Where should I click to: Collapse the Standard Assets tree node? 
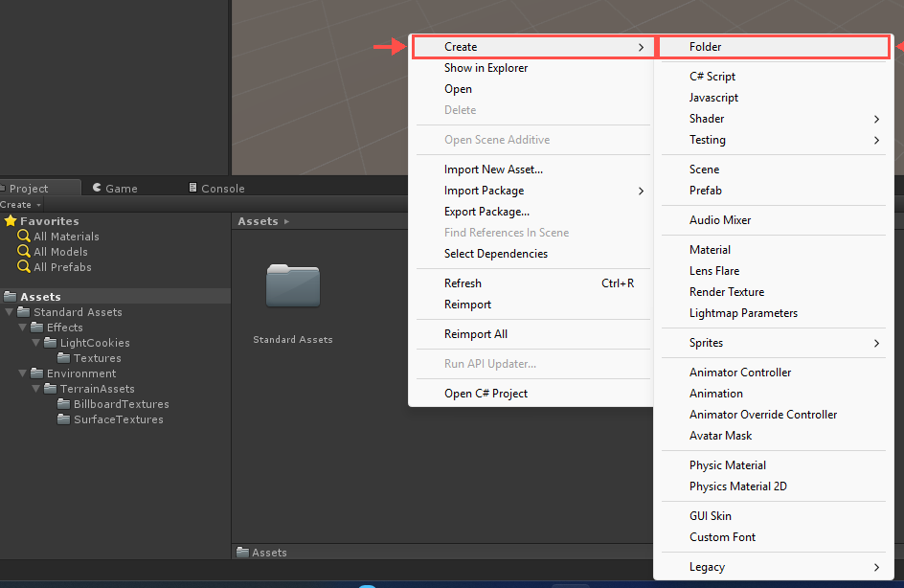[x=9, y=312]
